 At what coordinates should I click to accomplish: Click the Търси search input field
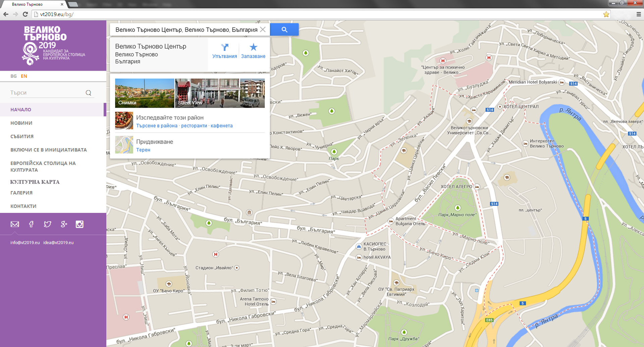click(x=47, y=93)
